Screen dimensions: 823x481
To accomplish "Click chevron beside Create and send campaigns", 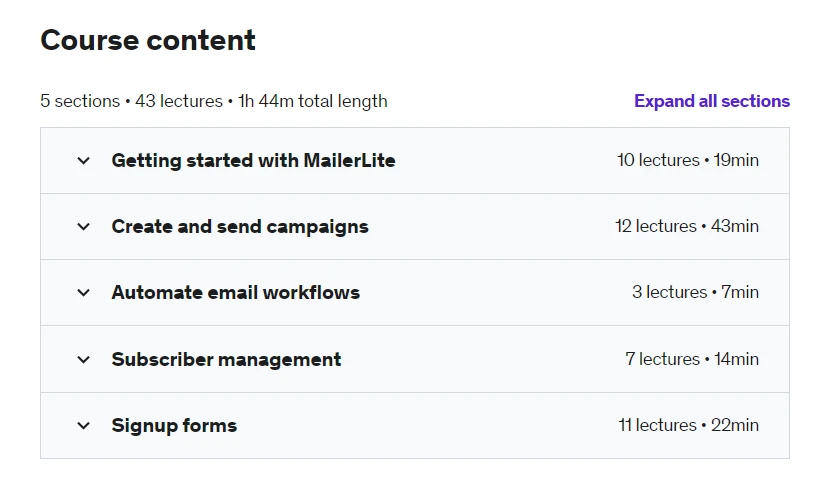I will coord(84,227).
